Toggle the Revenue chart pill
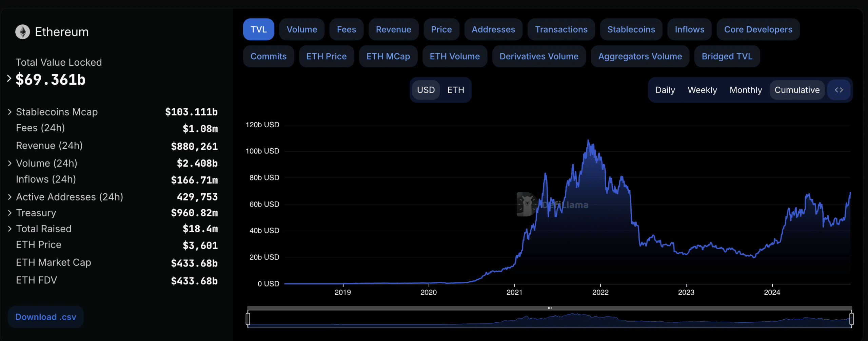 [394, 29]
